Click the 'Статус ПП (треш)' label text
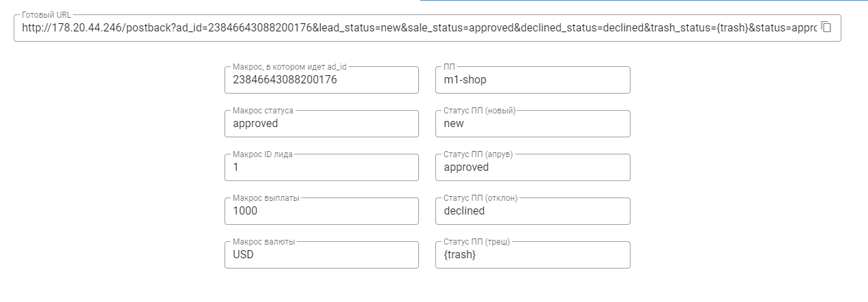 tap(477, 241)
